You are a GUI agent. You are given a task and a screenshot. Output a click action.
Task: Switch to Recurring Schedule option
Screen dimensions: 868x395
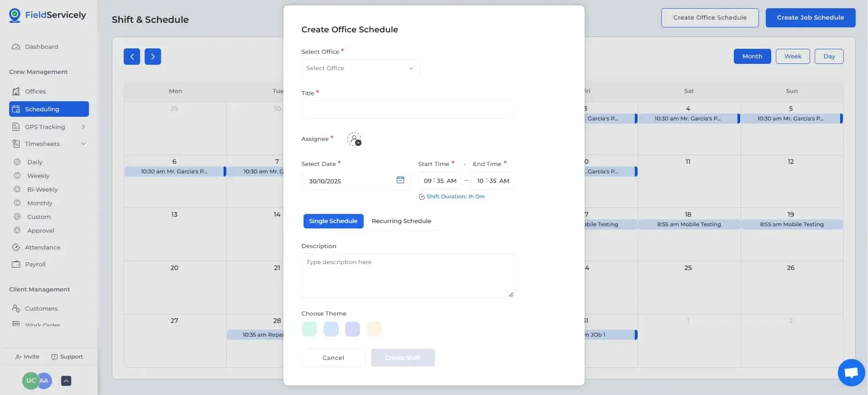[401, 221]
